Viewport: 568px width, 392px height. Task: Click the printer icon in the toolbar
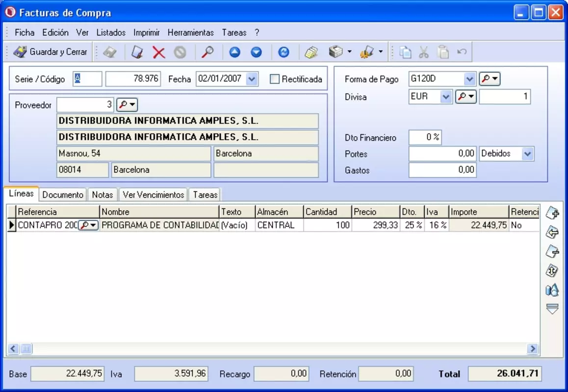click(336, 52)
